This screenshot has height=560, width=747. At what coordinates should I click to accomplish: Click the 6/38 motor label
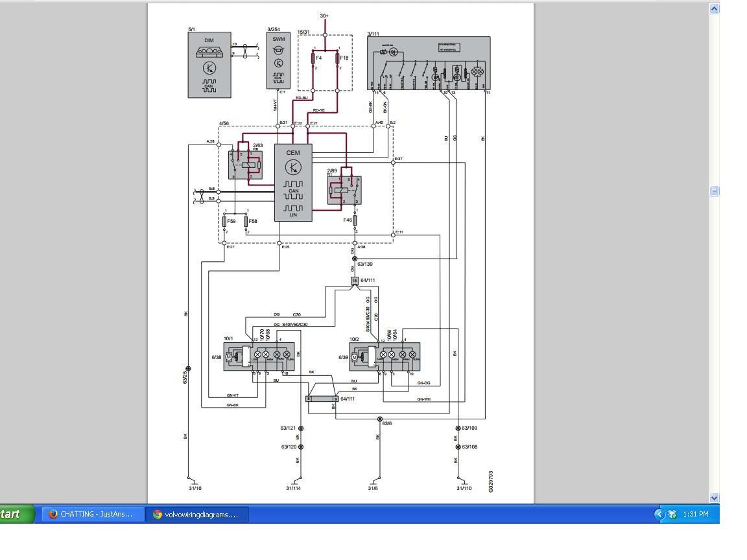tap(217, 357)
